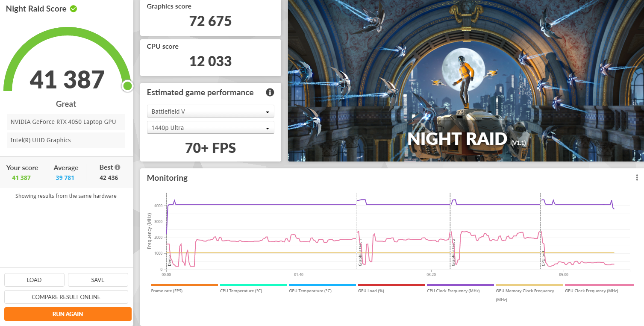The width and height of the screenshot is (644, 326).
Task: Click the info icon beside Best score
Action: (x=118, y=167)
